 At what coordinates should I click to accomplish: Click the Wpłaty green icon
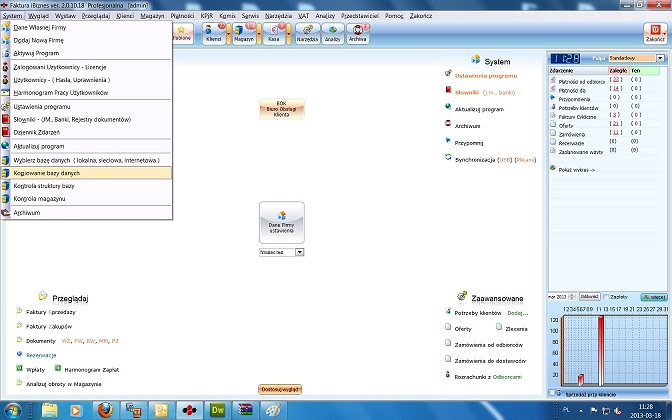click(x=19, y=368)
